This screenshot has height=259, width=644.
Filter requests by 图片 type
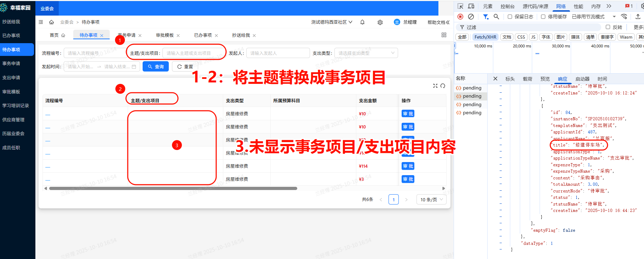561,37
